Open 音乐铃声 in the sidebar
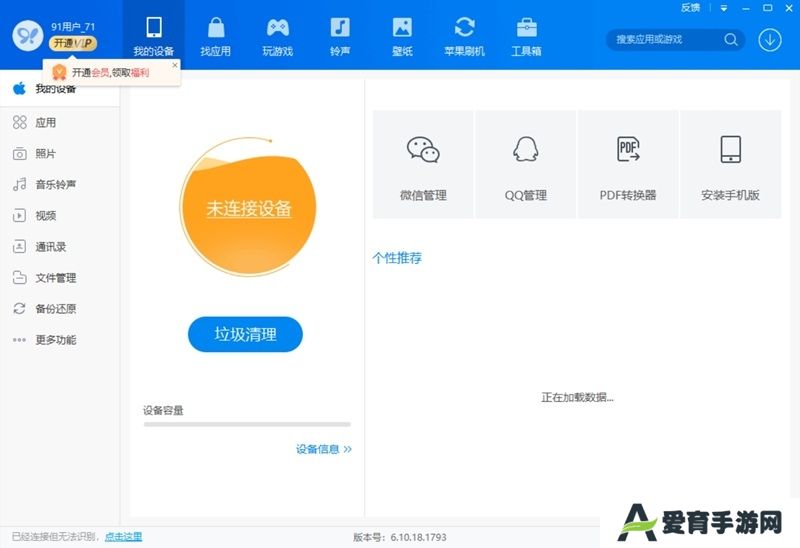The height and width of the screenshot is (548, 800). (x=60, y=185)
